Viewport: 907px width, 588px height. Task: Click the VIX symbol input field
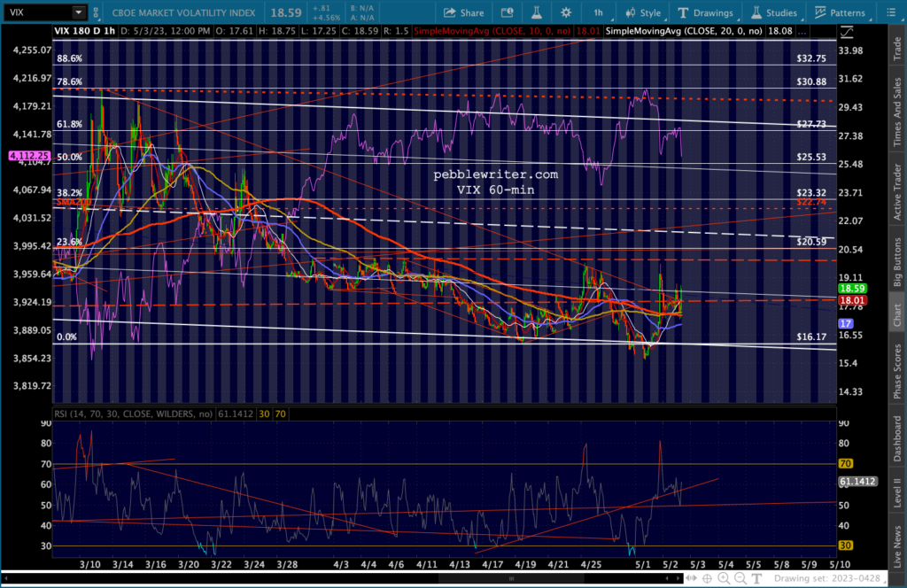click(x=35, y=12)
